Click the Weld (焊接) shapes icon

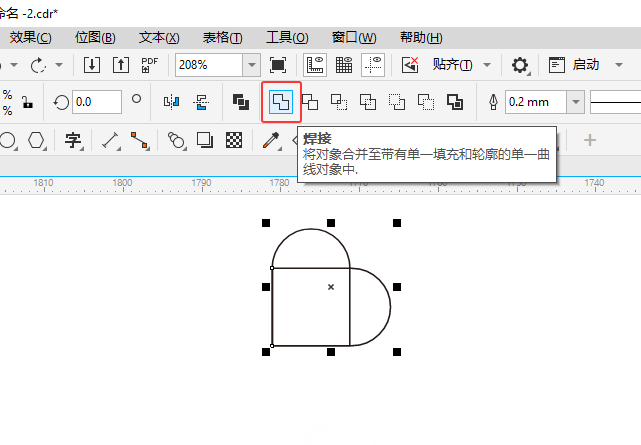click(x=281, y=102)
